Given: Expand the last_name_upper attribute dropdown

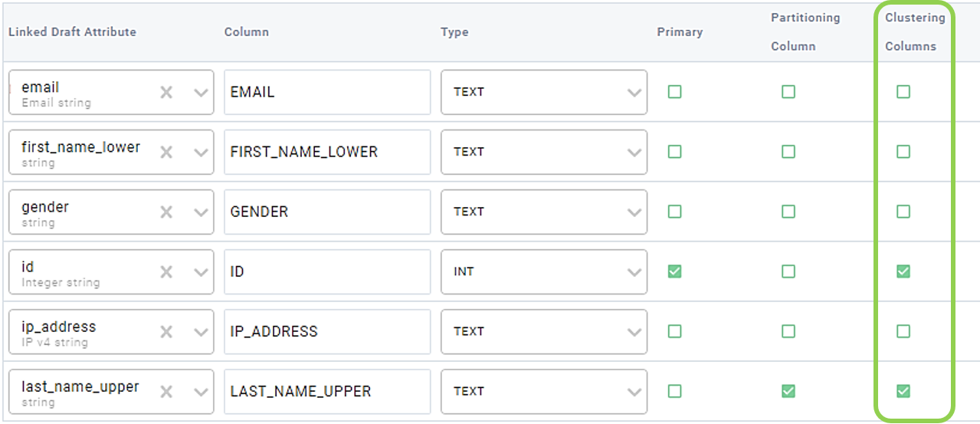Looking at the screenshot, I should pos(201,391).
